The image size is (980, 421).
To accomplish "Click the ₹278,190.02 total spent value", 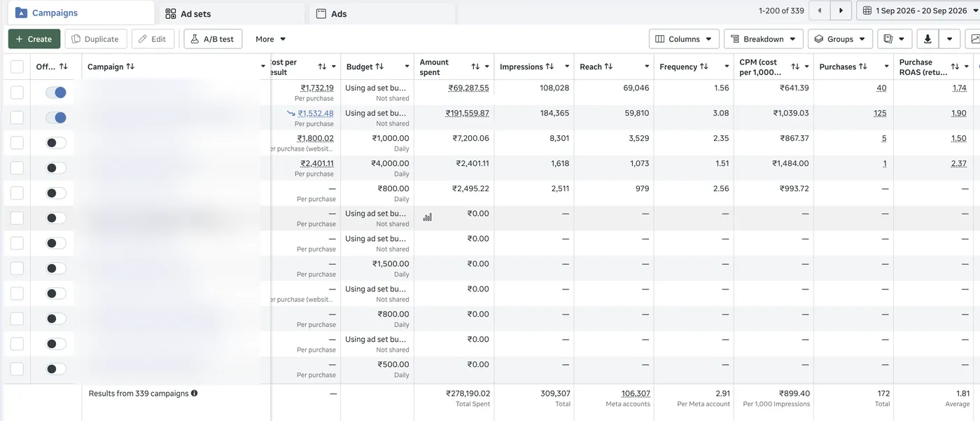I will click(468, 394).
